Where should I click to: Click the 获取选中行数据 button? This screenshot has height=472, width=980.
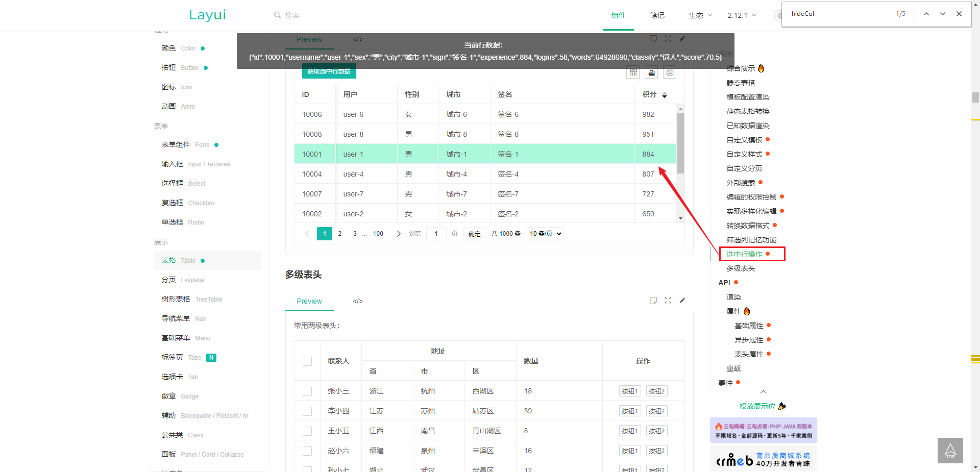(x=328, y=71)
